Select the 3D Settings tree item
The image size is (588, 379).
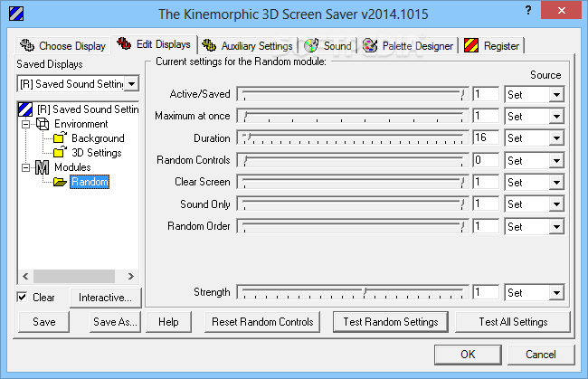97,153
